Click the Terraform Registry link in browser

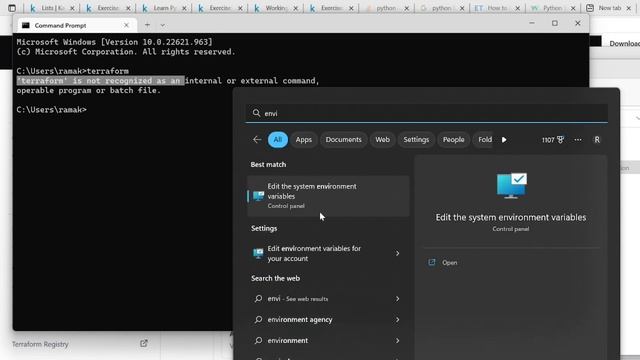click(x=40, y=344)
